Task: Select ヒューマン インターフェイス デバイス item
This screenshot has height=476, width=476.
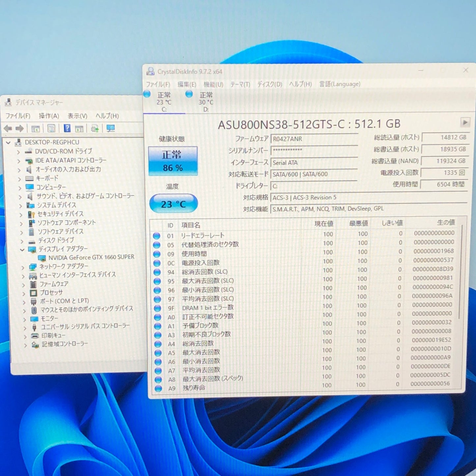Action: (78, 275)
